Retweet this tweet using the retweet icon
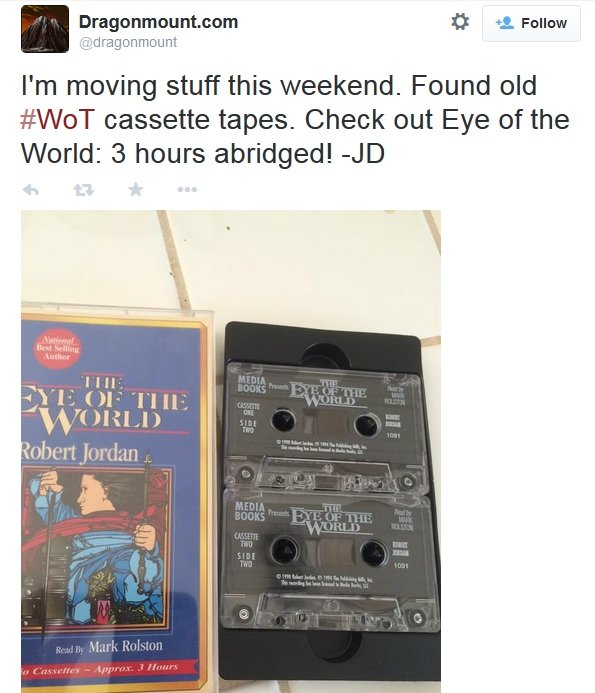Image resolution: width=595 pixels, height=693 pixels. [x=84, y=190]
